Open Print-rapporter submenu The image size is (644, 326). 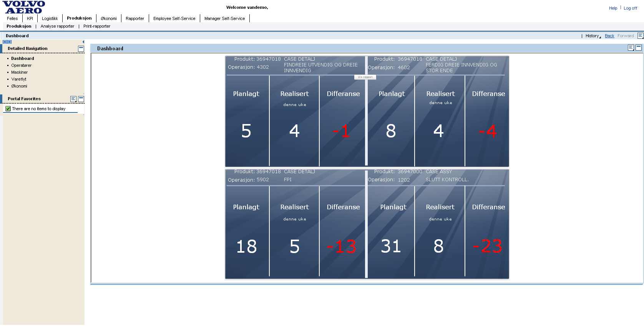point(97,26)
